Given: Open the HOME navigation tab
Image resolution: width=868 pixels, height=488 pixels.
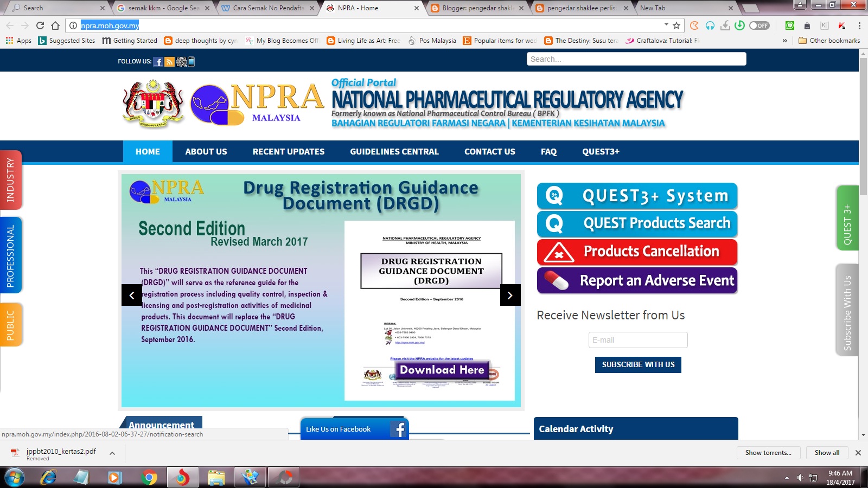Looking at the screenshot, I should point(148,152).
